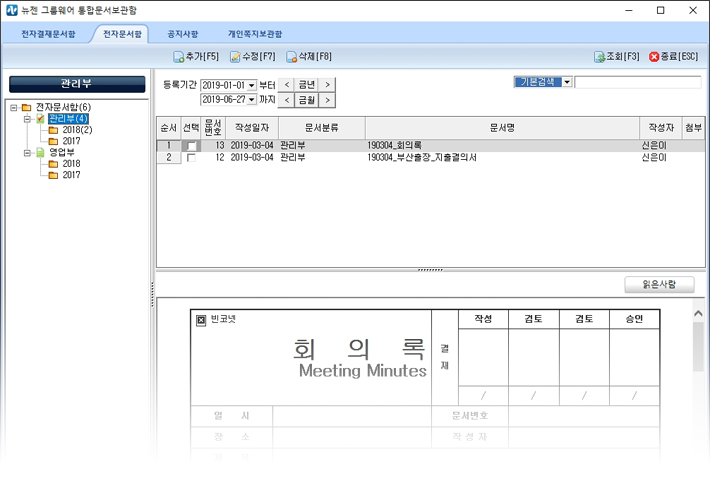Viewport: 710px width, 483px height.
Task: Collapse the 영업부 tree node
Action: (27, 153)
